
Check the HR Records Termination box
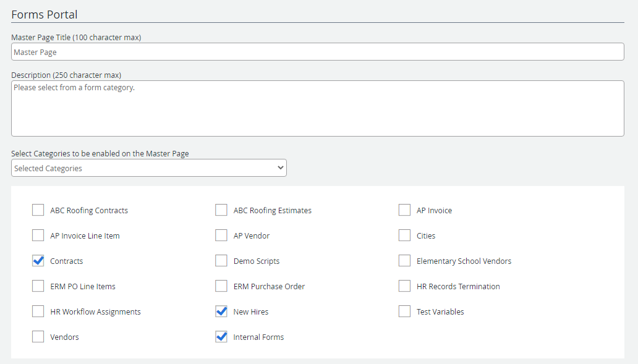click(x=404, y=286)
